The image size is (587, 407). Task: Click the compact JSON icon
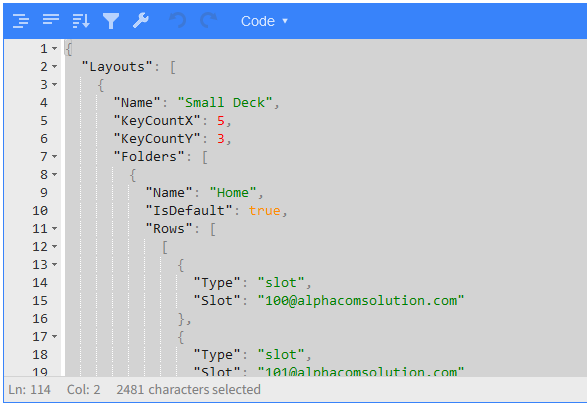point(51,19)
